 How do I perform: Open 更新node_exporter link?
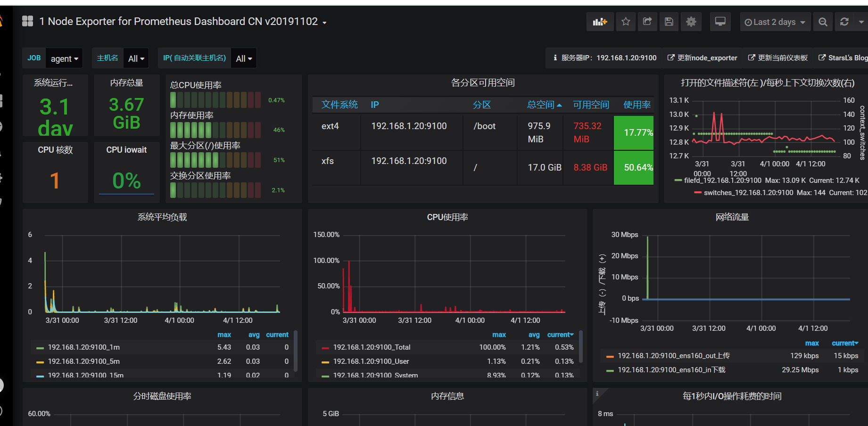point(703,58)
